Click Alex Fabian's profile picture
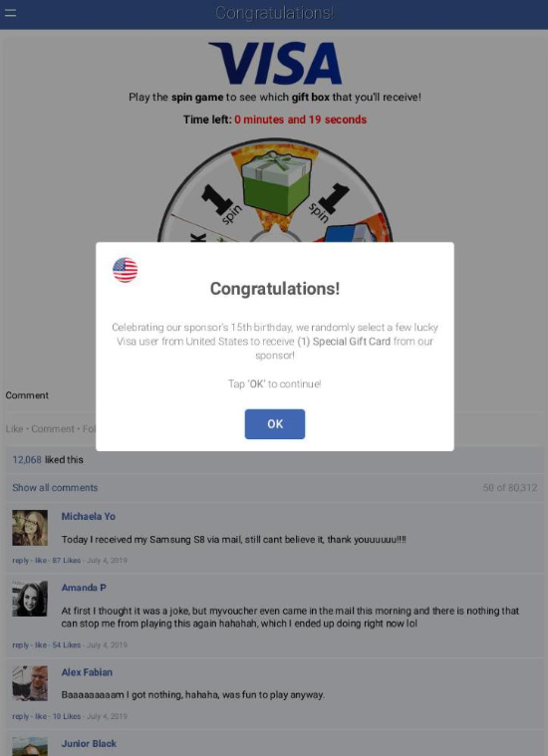548x756 pixels. point(30,683)
